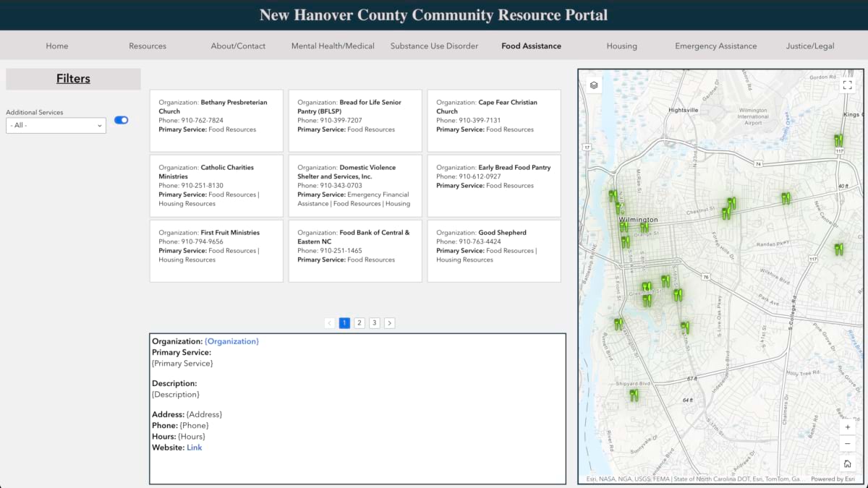The height and width of the screenshot is (488, 868).
Task: Select food marker below Shipyard Blvd label
Action: (x=634, y=395)
